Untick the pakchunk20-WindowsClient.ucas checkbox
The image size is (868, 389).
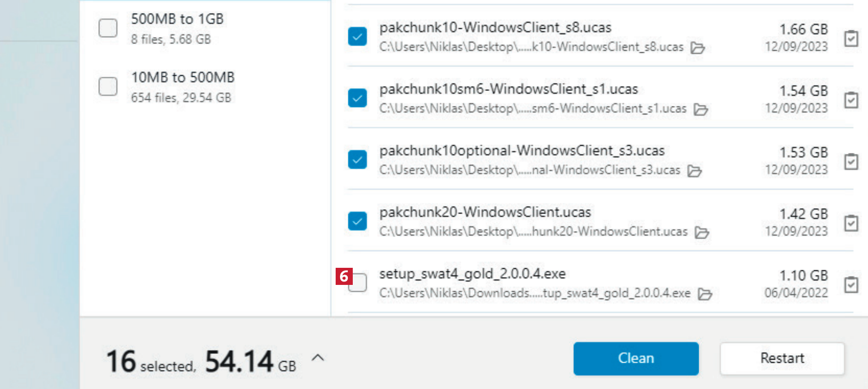[x=358, y=221]
